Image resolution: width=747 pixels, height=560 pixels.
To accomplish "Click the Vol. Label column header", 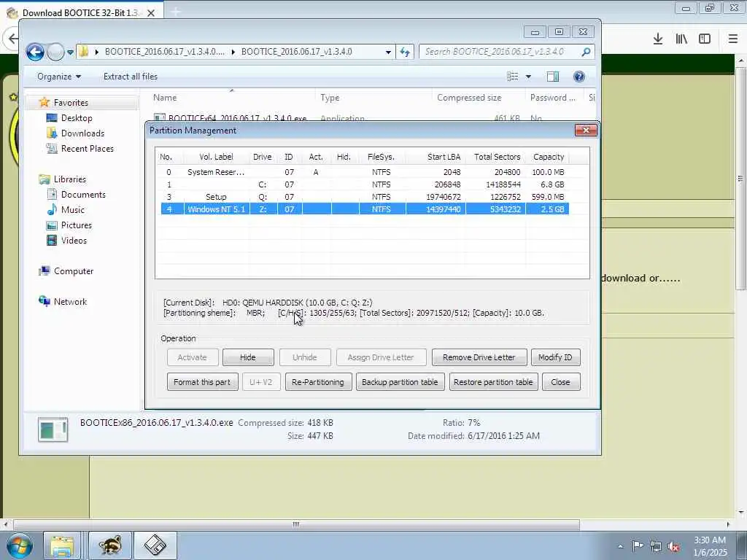I will click(x=216, y=157).
